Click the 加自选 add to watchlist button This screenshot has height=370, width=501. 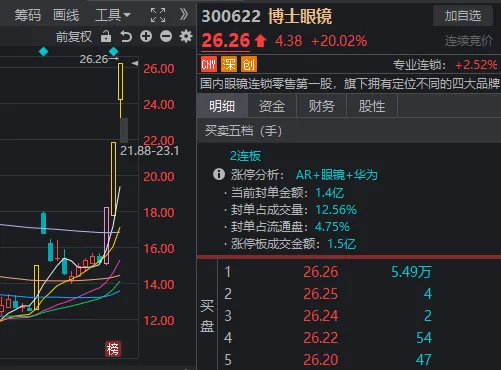[463, 16]
